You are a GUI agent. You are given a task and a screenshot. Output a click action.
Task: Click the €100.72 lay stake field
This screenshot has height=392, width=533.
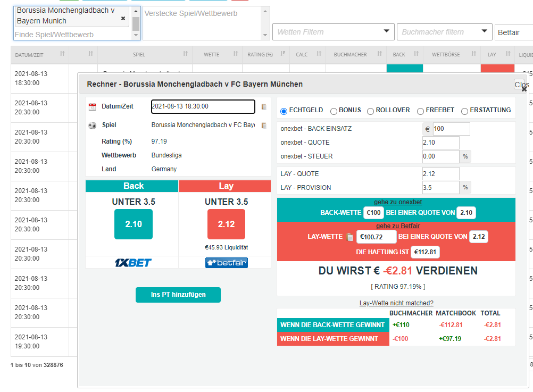coord(376,237)
